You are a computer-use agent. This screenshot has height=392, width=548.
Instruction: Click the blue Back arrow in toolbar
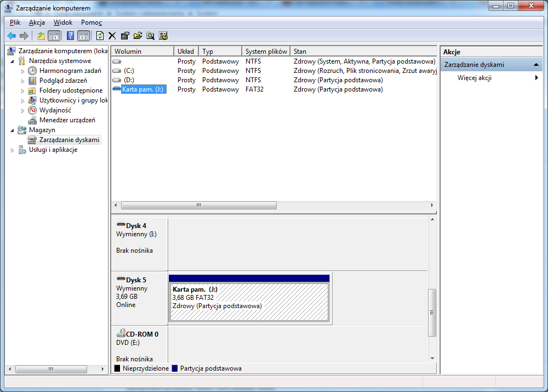pyautogui.click(x=12, y=36)
